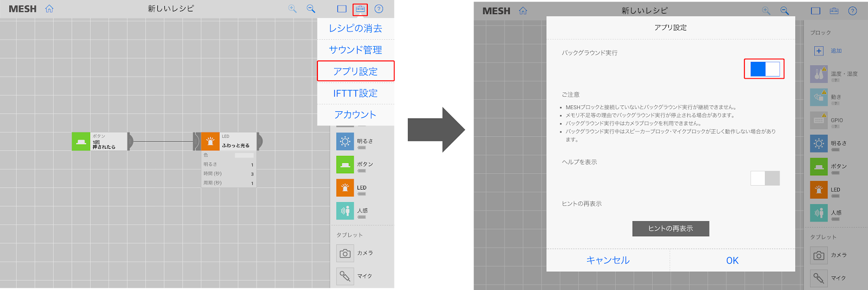The image size is (868, 290).
Task: Select IFTTT設定 in the dropdown menu
Action: [355, 93]
